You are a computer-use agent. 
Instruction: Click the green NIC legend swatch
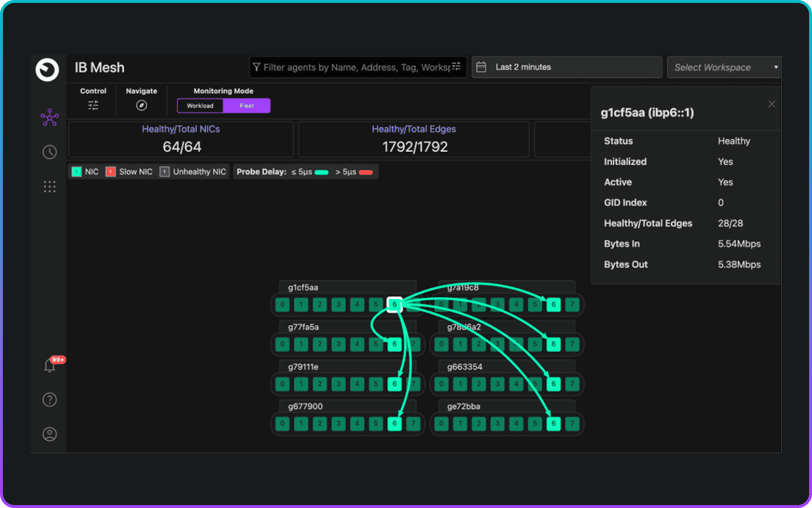click(x=76, y=172)
